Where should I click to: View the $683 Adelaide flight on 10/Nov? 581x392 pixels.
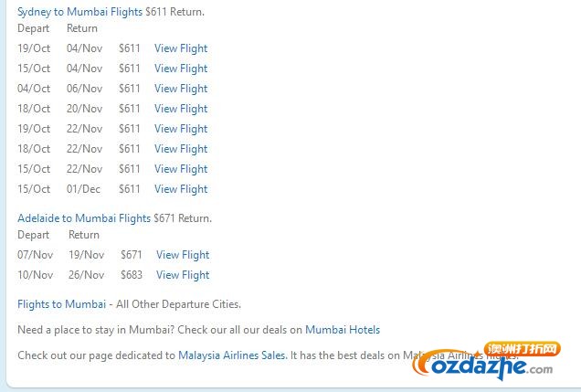(183, 275)
